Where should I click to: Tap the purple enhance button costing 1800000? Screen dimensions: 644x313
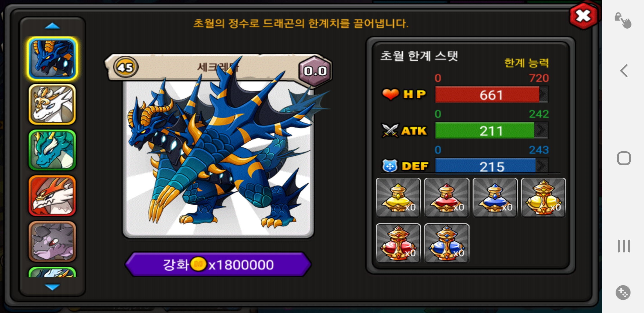tap(218, 264)
